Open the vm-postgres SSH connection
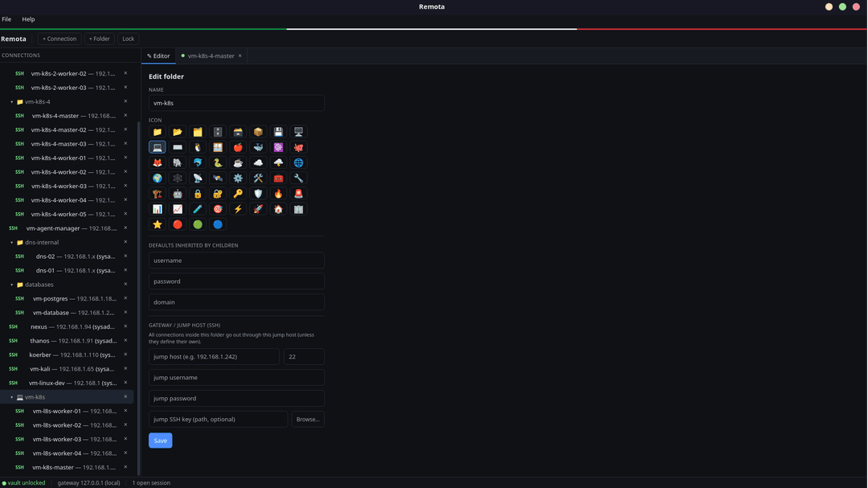 (68, 298)
